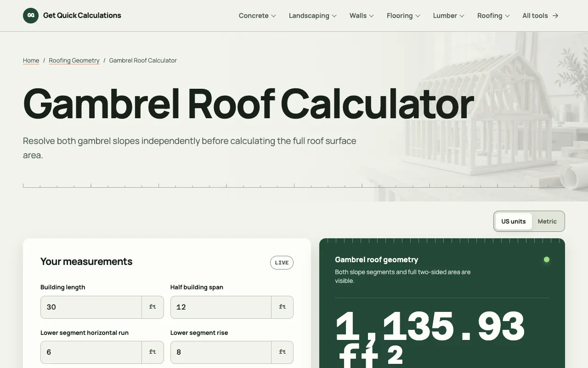588x368 pixels.
Task: Click the Lower segment horizontal run input
Action: pyautogui.click(x=91, y=352)
